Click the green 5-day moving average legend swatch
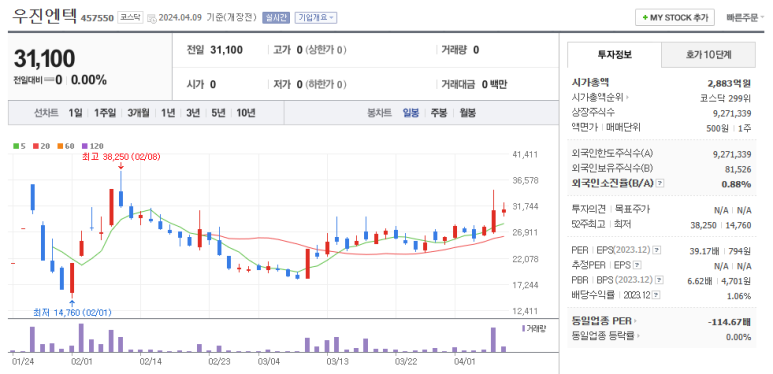 pos(16,146)
